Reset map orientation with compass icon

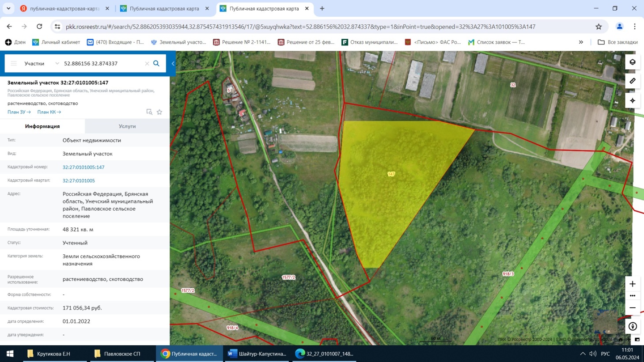click(x=633, y=327)
